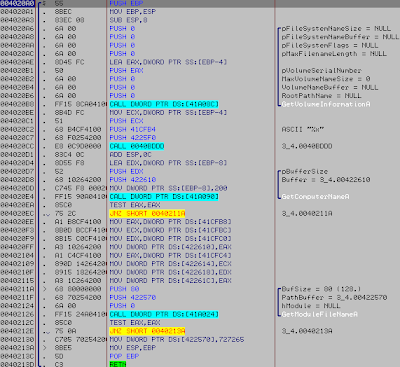Select address 004020A0 in the address column
The width and height of the screenshot is (400, 367).
[17, 3]
